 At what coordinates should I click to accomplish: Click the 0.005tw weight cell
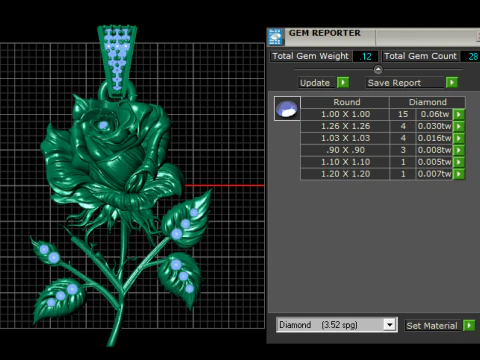pos(434,162)
